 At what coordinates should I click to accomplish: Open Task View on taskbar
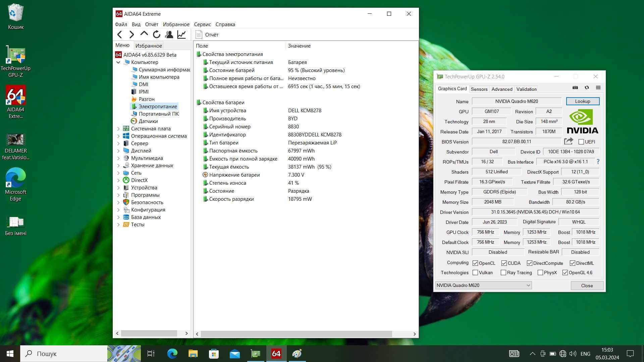coord(151,354)
